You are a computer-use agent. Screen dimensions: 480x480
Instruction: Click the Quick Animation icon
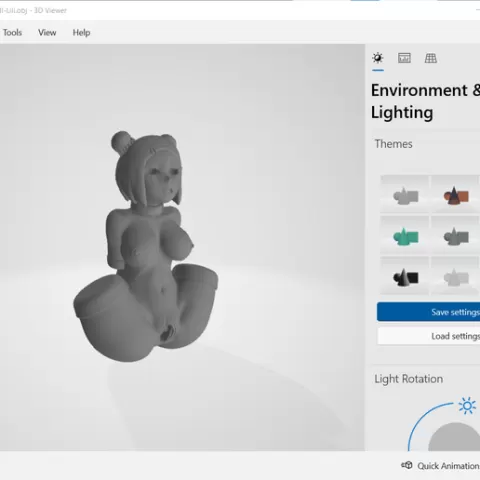click(x=407, y=465)
